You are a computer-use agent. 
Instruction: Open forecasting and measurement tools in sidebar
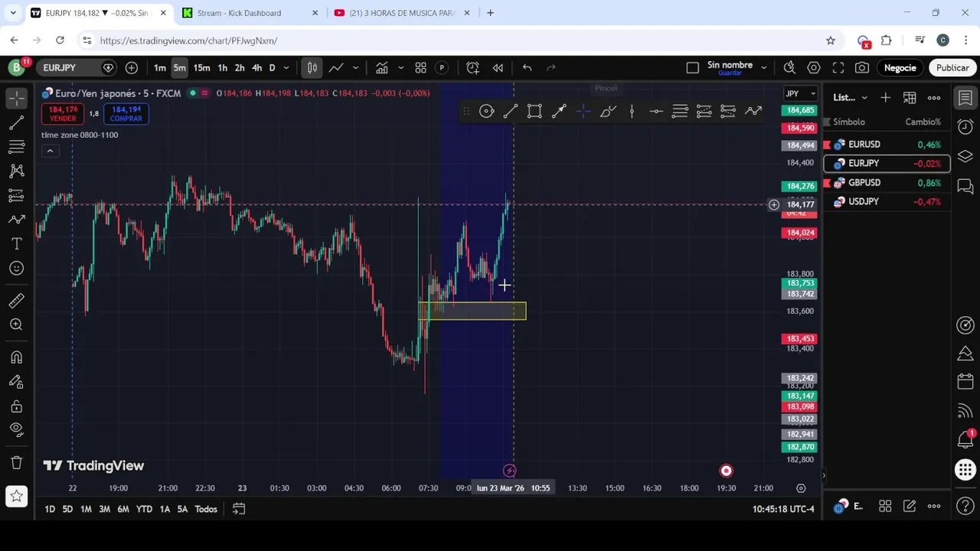(17, 195)
